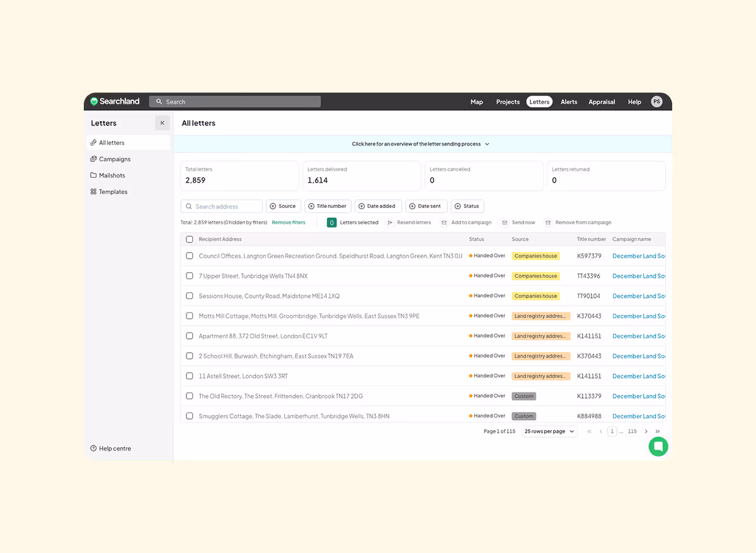The image size is (756, 553).
Task: Click the Searchland logo
Action: tap(115, 101)
